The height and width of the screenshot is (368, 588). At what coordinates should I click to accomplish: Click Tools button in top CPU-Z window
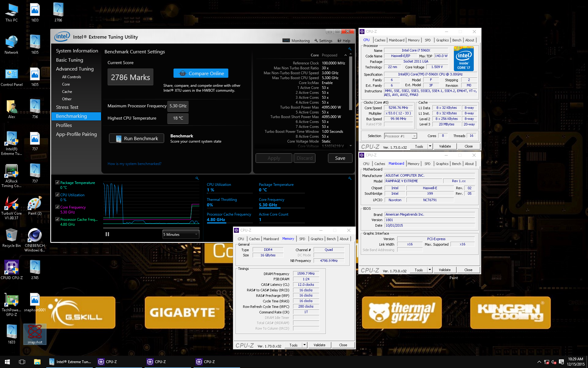(419, 146)
